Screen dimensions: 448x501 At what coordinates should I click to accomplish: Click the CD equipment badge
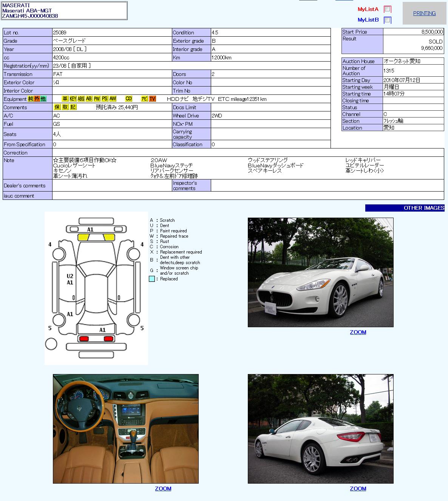point(129,99)
